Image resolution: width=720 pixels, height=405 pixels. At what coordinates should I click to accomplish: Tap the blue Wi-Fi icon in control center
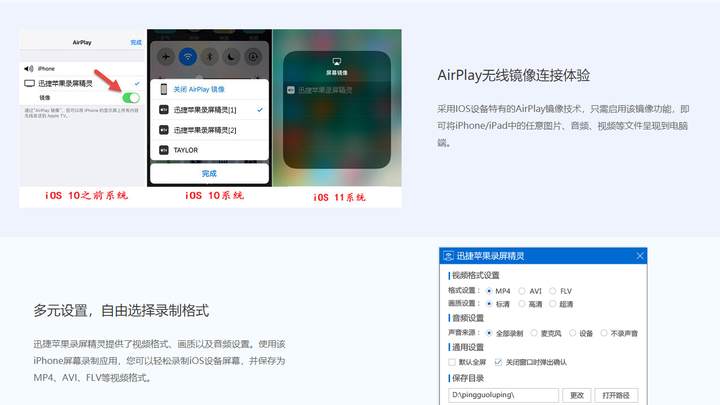187,57
